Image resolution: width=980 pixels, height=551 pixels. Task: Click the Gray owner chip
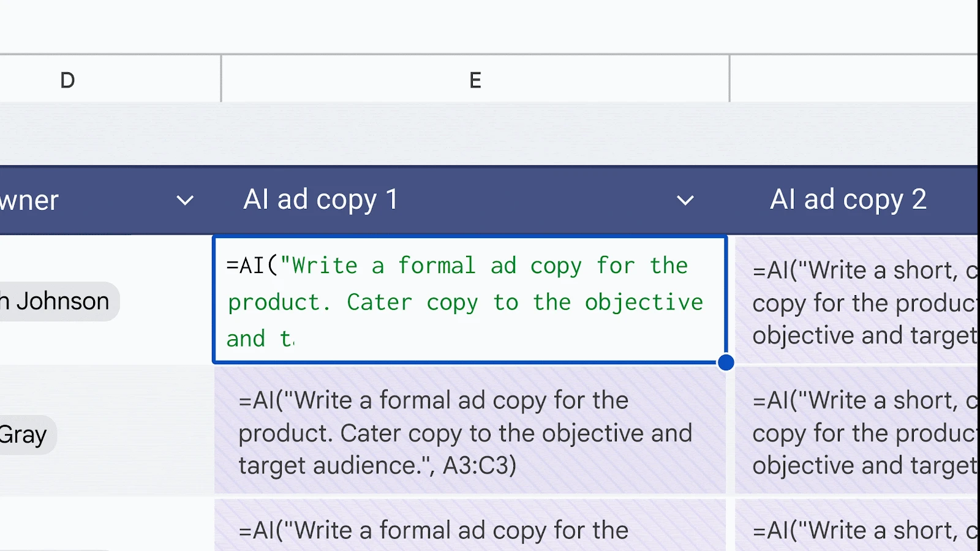tap(24, 435)
